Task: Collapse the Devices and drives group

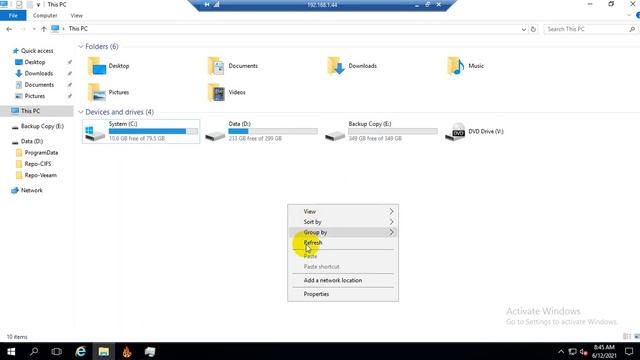Action: 81,112
